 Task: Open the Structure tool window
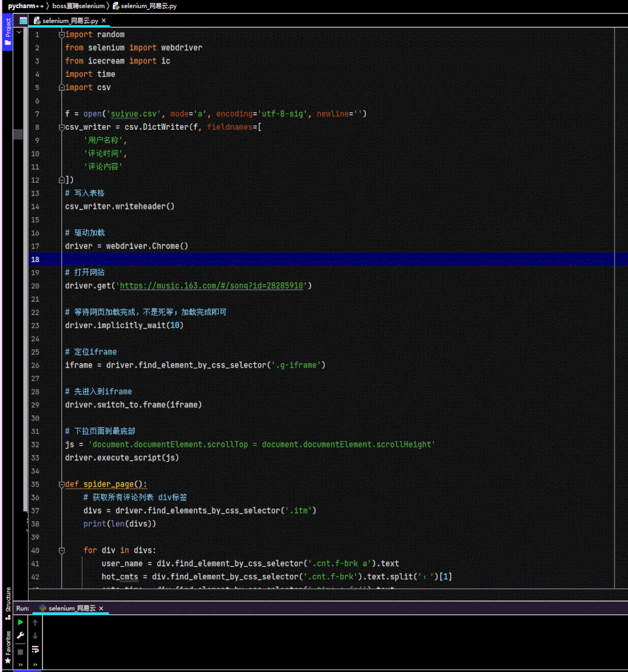point(8,603)
